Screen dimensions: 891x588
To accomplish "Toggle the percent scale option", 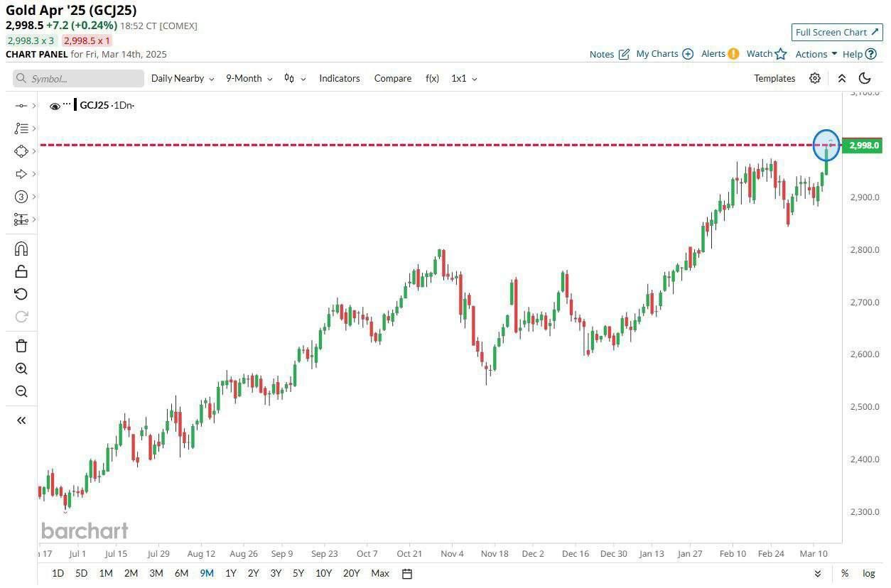I will pyautogui.click(x=844, y=573).
